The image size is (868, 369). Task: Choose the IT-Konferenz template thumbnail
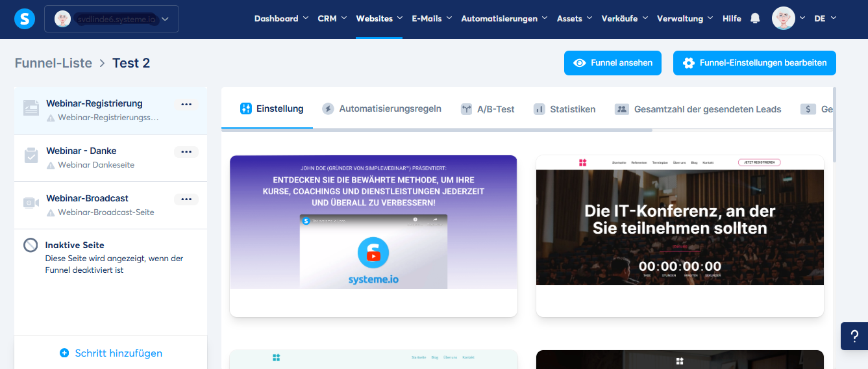(680, 236)
